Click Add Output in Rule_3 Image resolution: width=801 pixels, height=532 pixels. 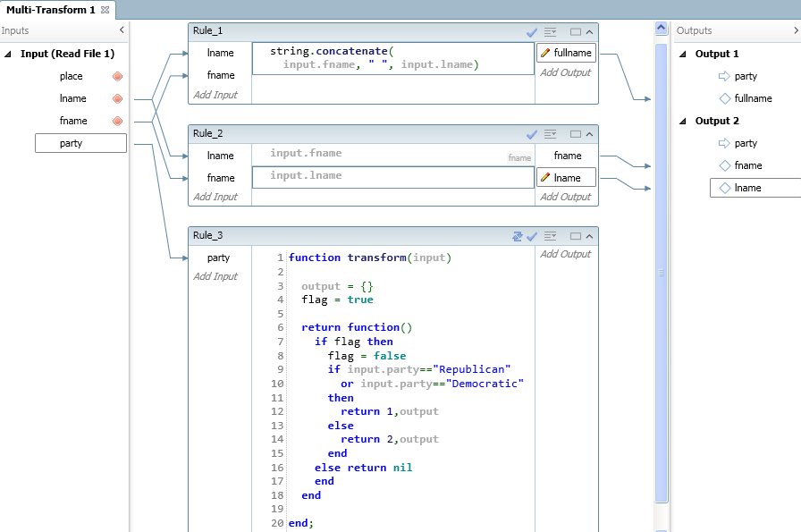pyautogui.click(x=565, y=254)
